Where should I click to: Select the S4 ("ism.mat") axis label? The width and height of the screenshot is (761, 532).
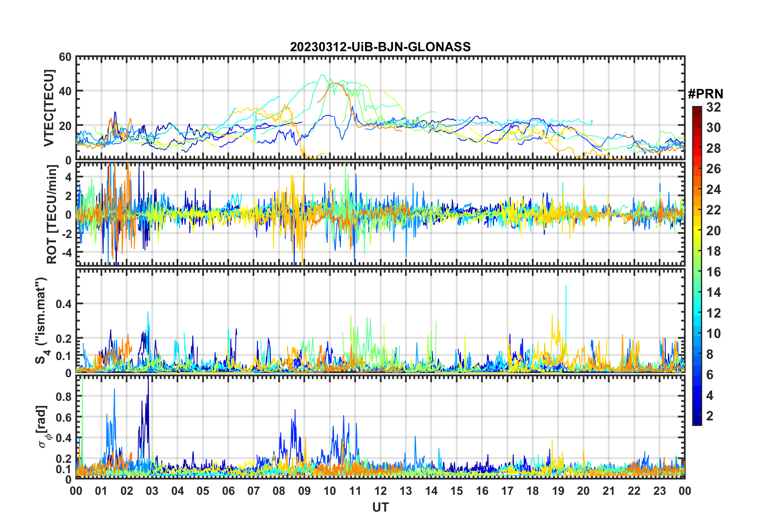(x=41, y=320)
